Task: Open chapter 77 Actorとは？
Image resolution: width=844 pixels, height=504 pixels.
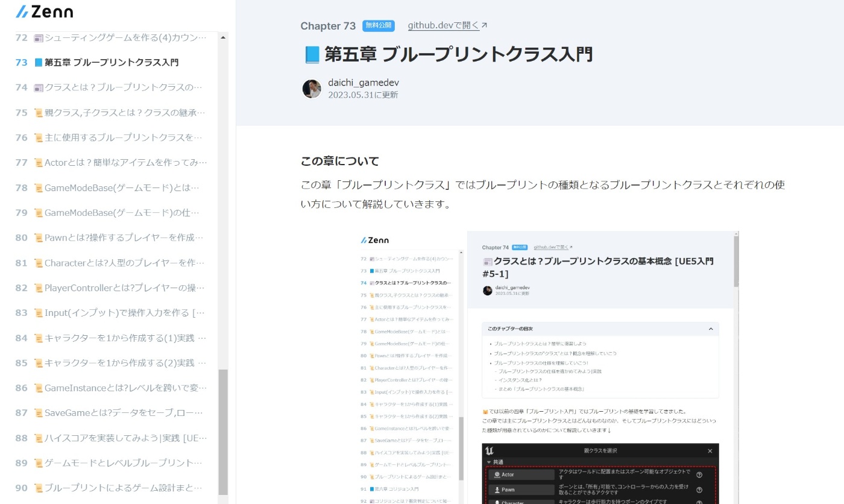Action: click(111, 162)
